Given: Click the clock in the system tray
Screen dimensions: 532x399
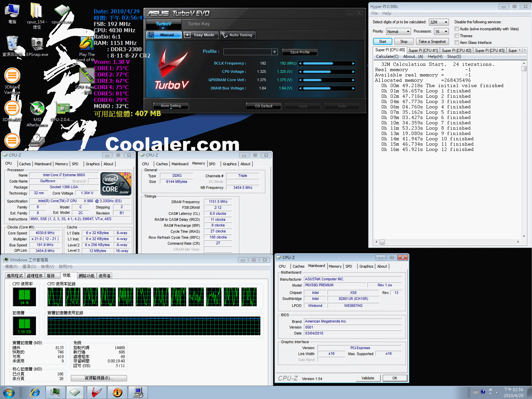Looking at the screenshot, I should (x=513, y=392).
